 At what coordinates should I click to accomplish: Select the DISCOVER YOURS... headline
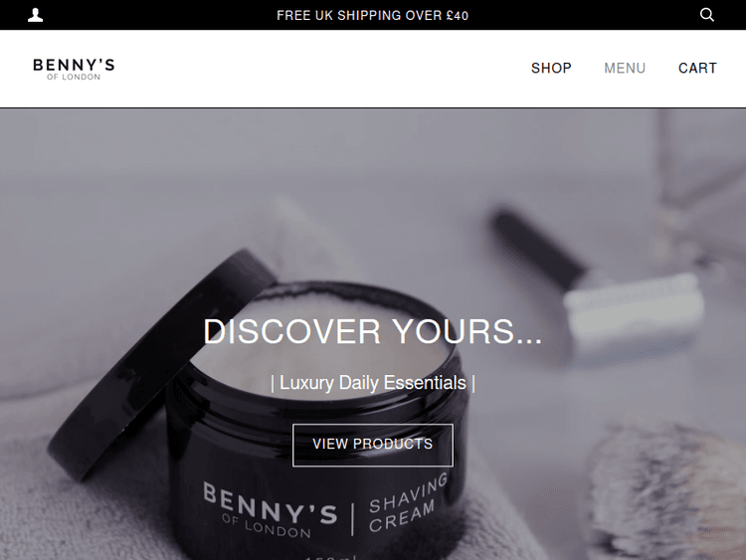373,331
